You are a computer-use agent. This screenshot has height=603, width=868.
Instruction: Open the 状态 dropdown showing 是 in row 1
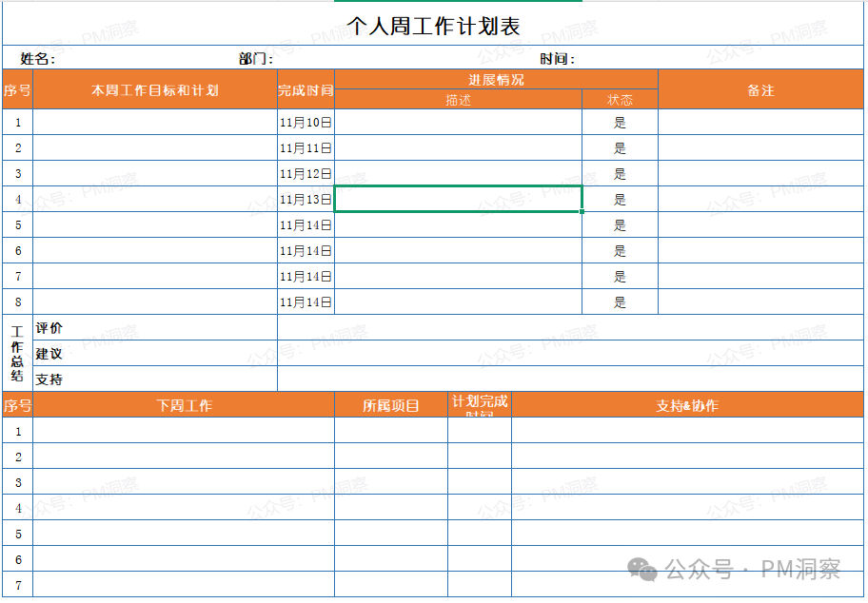pos(620,122)
